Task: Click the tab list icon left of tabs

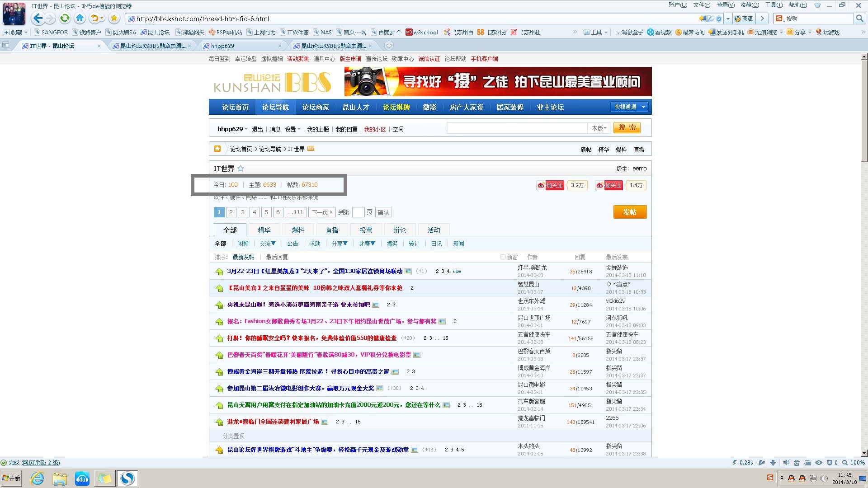Action: tap(6, 45)
